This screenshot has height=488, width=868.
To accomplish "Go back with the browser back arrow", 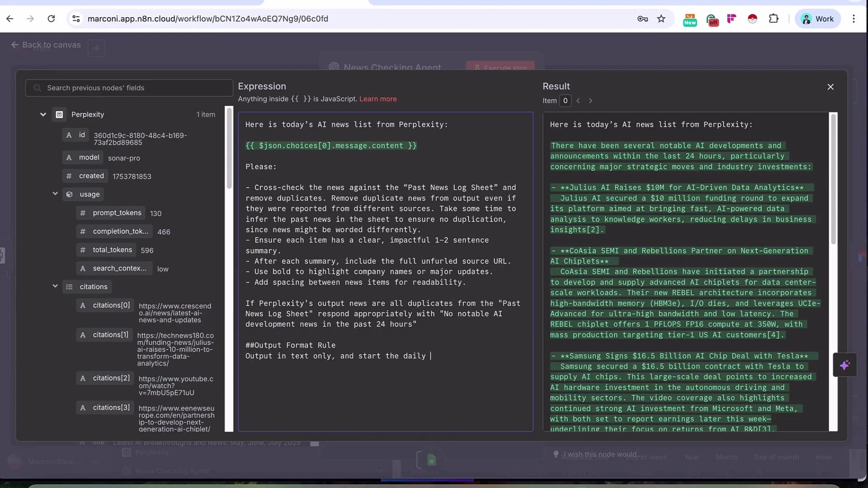I will coord(9,19).
